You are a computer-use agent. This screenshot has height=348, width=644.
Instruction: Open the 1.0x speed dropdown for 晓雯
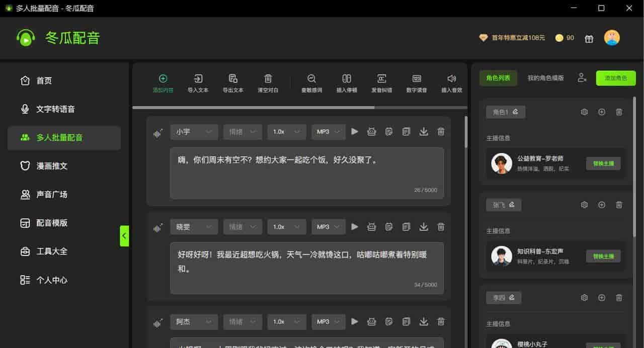287,227
